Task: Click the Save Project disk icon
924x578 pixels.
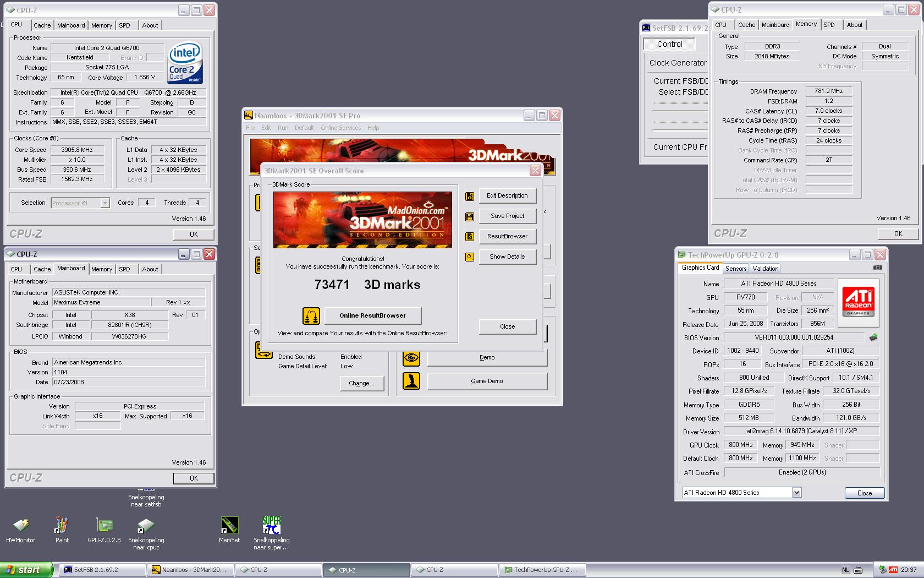Action: 470,217
